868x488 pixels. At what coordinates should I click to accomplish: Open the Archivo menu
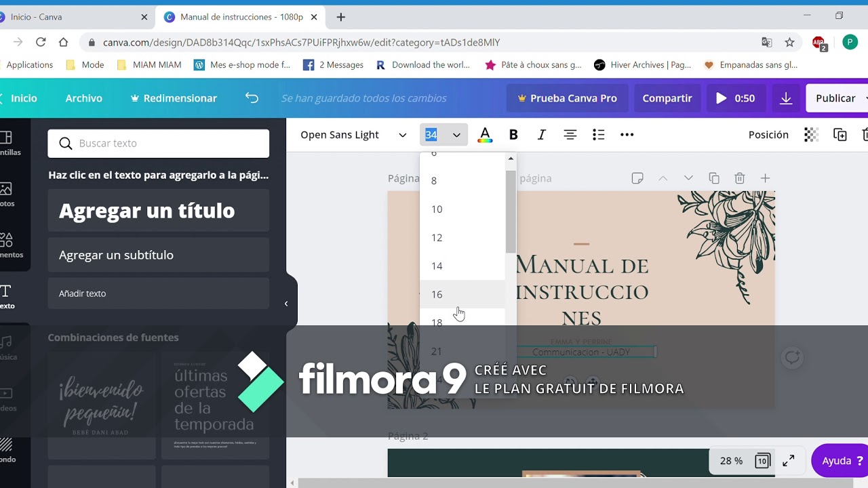83,98
